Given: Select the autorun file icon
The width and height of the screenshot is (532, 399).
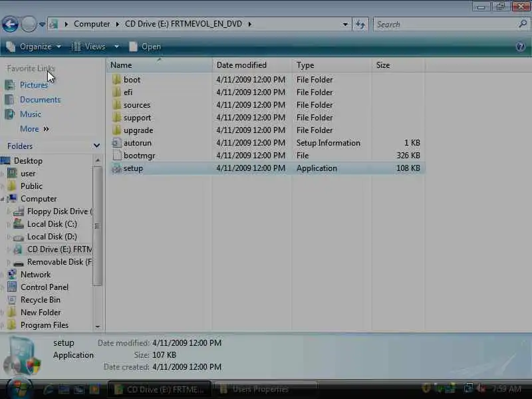Looking at the screenshot, I should click(117, 143).
